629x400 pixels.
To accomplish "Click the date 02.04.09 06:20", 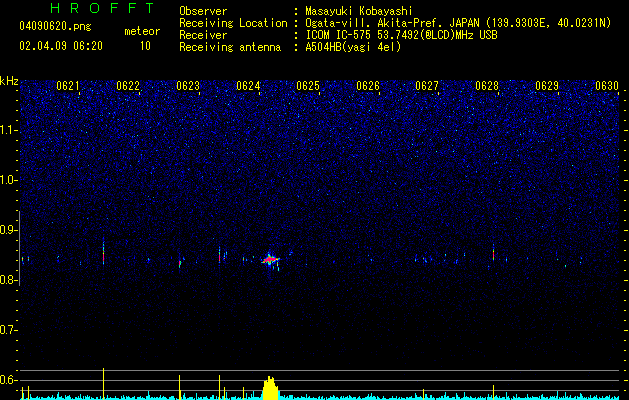I will tap(61, 46).
